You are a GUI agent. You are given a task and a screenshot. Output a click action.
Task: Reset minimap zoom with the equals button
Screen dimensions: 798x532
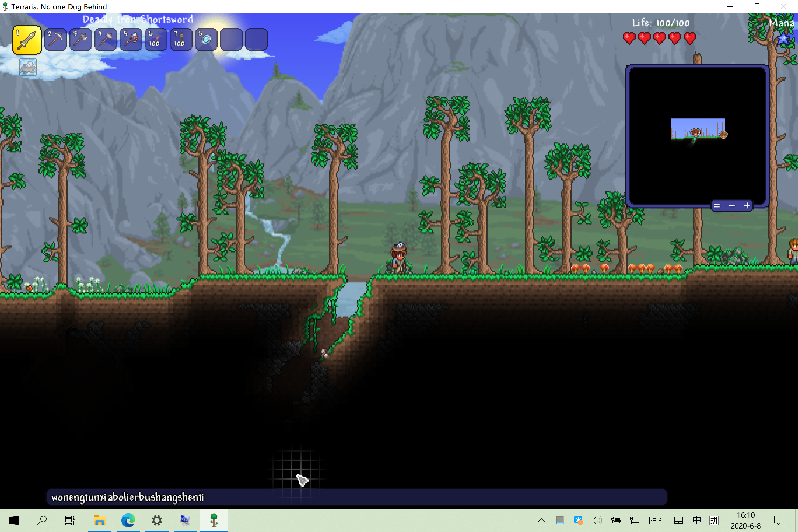coord(717,206)
